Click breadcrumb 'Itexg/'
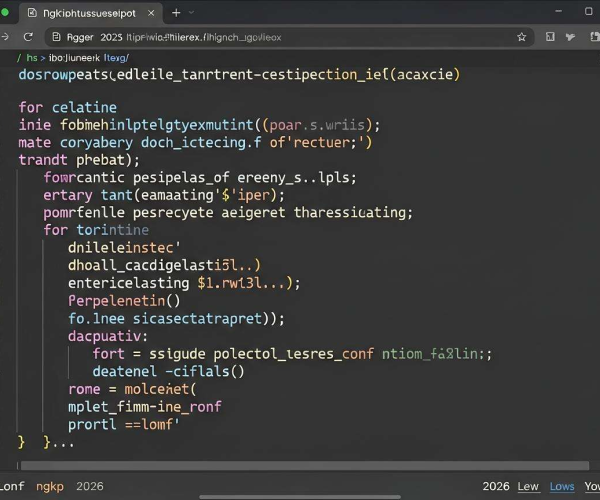600x500 pixels. tap(116, 58)
